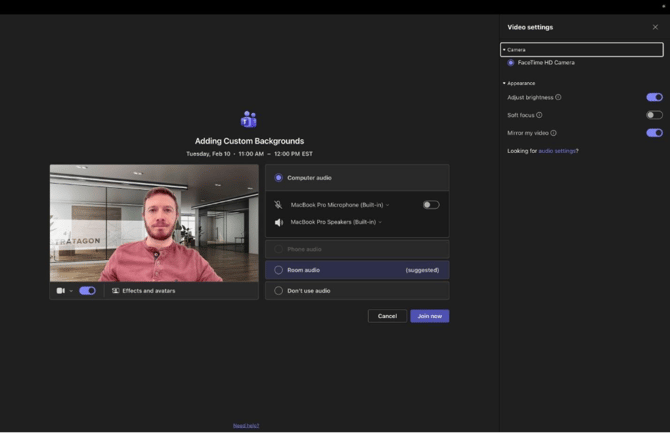Disable Adjust brightness toggle
The height and width of the screenshot is (433, 670).
(x=654, y=97)
